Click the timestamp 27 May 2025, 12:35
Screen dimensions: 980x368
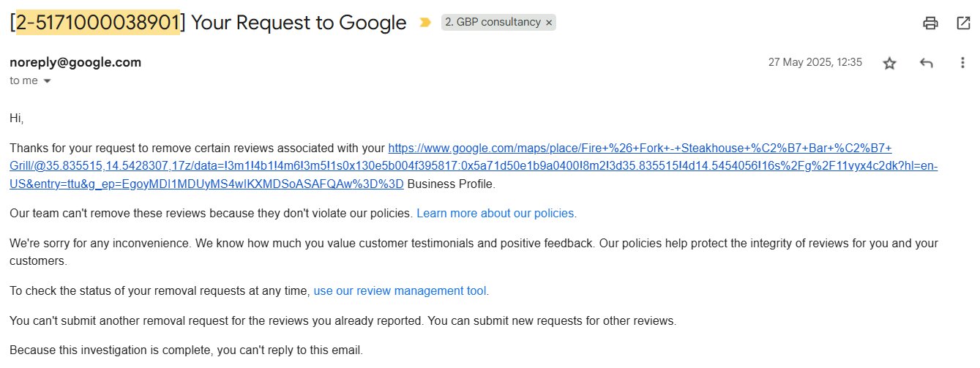click(815, 62)
